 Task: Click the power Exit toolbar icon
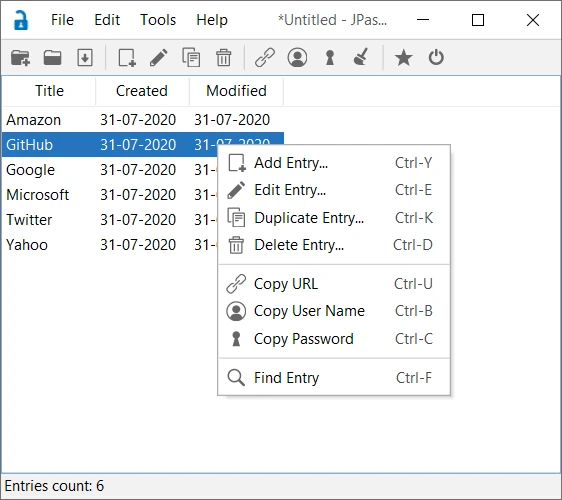tap(436, 57)
